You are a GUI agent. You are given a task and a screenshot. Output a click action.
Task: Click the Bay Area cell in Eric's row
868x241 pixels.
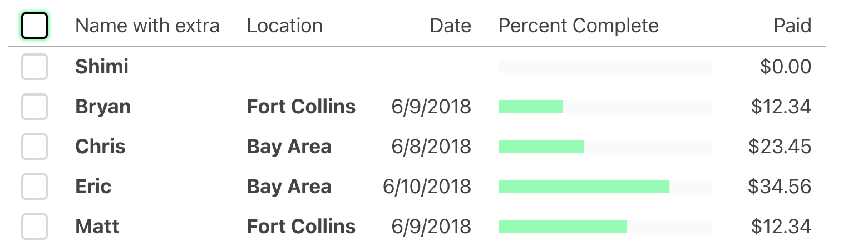coord(289,187)
